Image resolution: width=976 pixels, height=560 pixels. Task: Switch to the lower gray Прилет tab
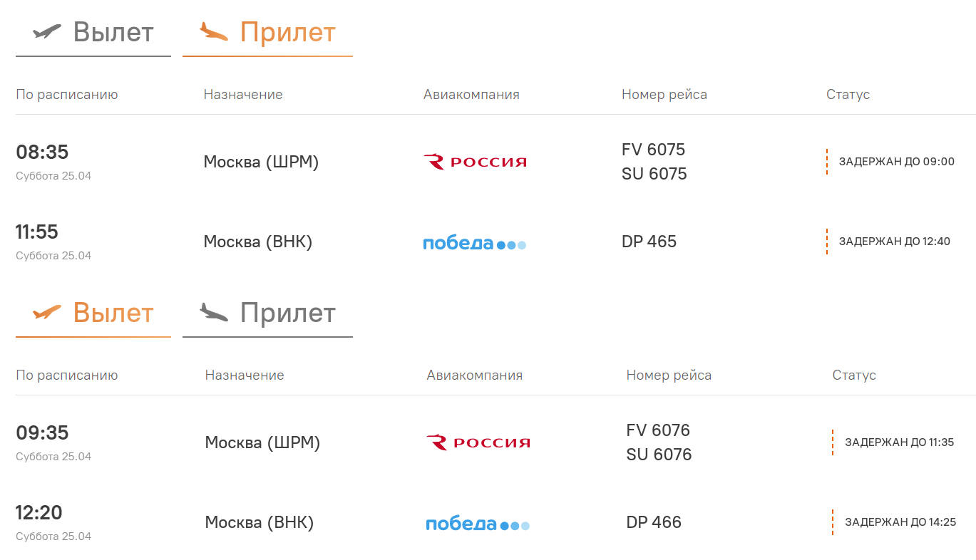point(287,313)
